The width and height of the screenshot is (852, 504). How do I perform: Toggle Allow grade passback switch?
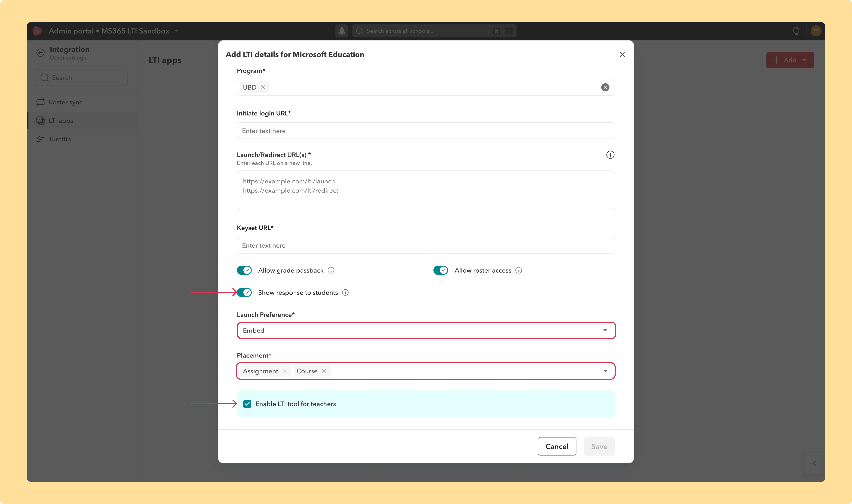point(244,270)
